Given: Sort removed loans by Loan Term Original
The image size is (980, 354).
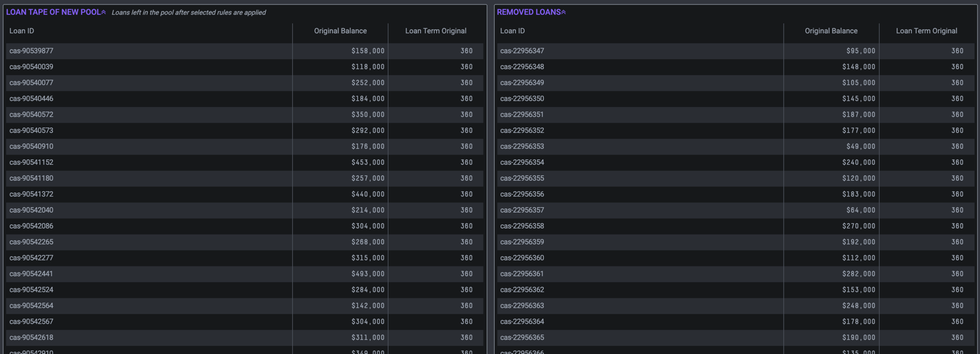Looking at the screenshot, I should [x=926, y=31].
